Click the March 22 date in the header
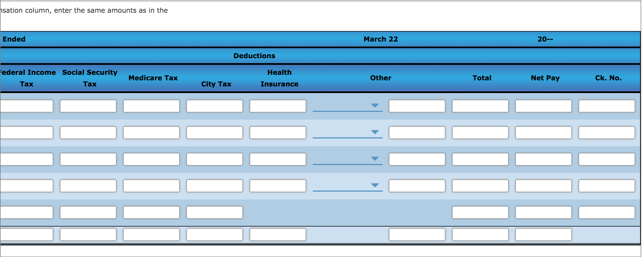This screenshot has height=257, width=644. click(x=381, y=39)
